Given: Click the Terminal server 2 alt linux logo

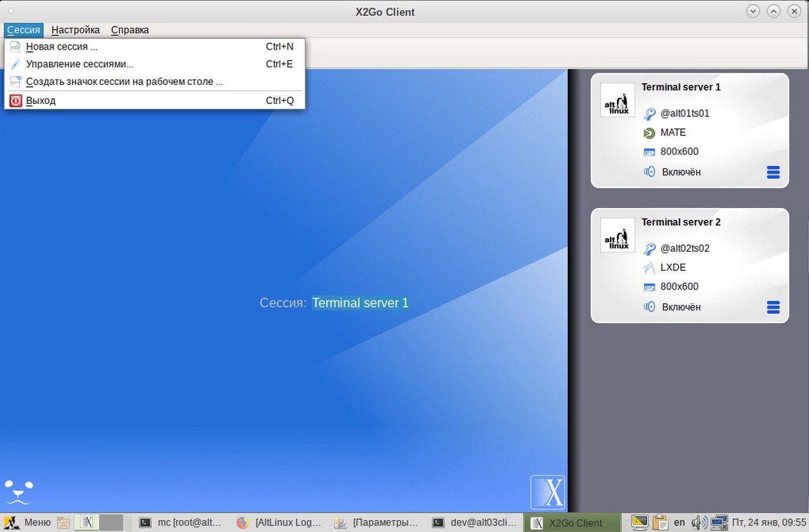Looking at the screenshot, I should (617, 235).
